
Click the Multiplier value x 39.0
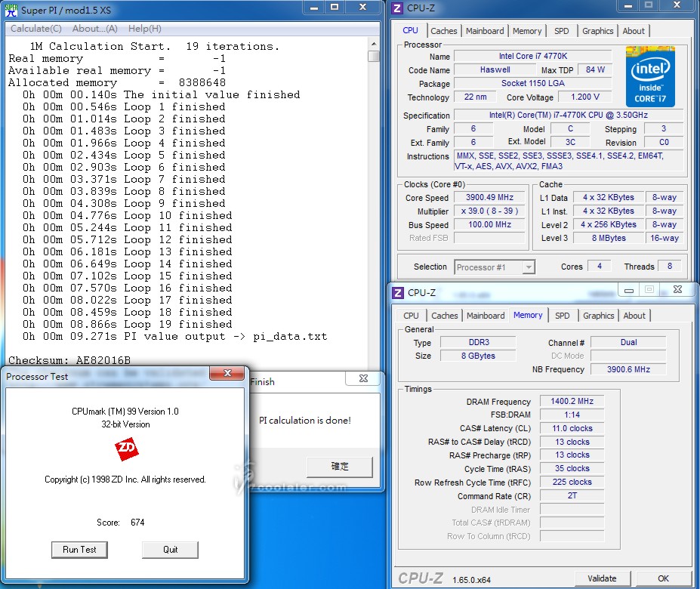(489, 211)
